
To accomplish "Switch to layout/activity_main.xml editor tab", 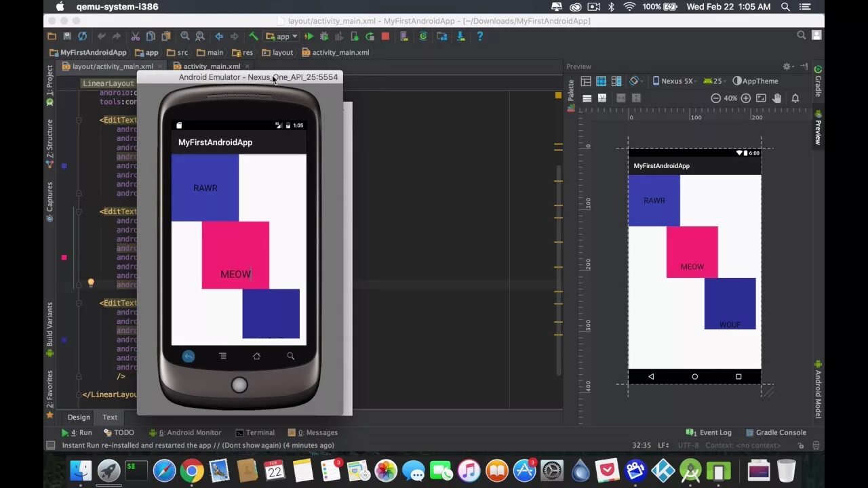I will tap(113, 66).
